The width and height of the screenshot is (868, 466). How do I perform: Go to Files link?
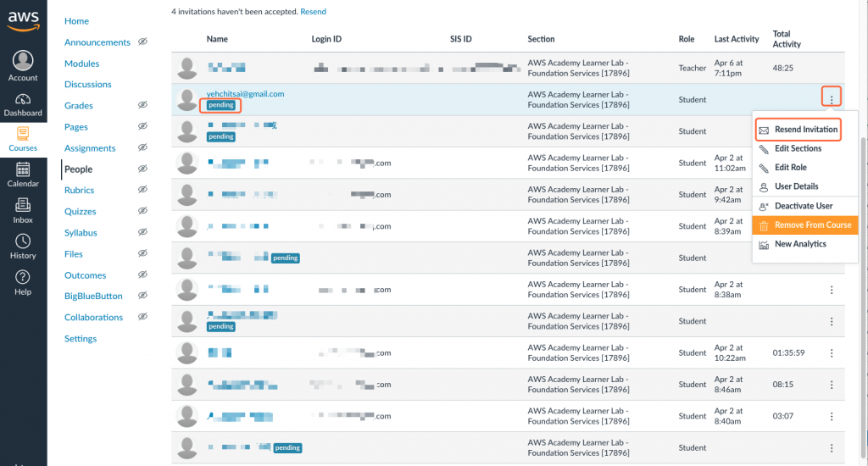pyautogui.click(x=73, y=254)
